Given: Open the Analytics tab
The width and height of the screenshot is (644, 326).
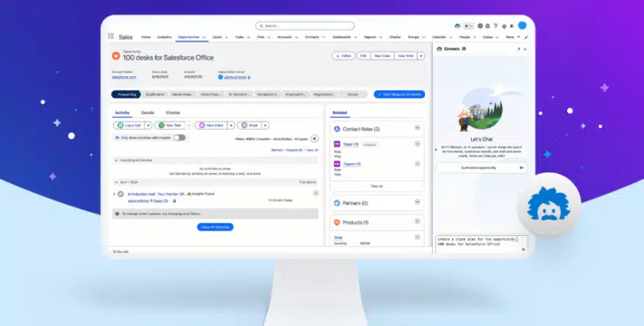Looking at the screenshot, I should pos(164,37).
